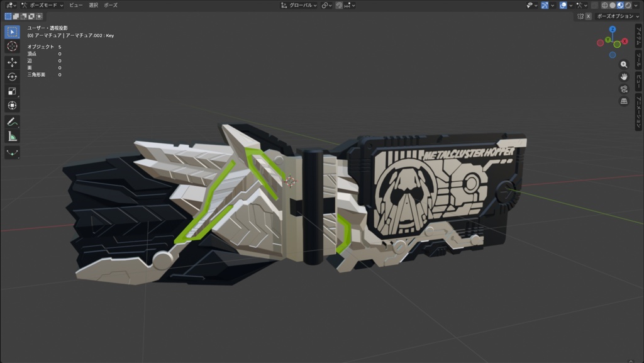Screen dimensions: 644x363
Task: Open the pivot point dropdown
Action: (326, 5)
